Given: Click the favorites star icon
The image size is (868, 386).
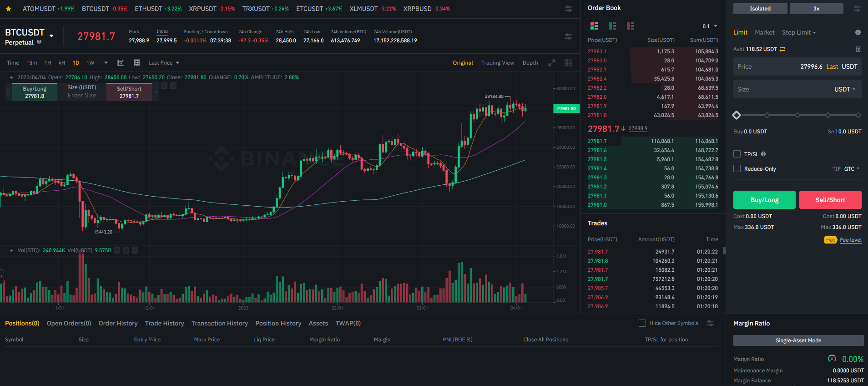Looking at the screenshot, I should click(8, 9).
